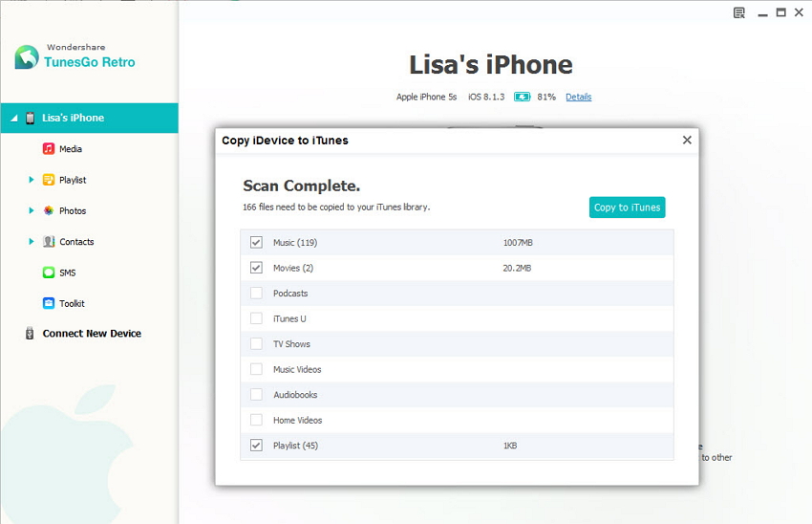Tick the Audiobooks checkbox
The width and height of the screenshot is (812, 524).
(256, 395)
